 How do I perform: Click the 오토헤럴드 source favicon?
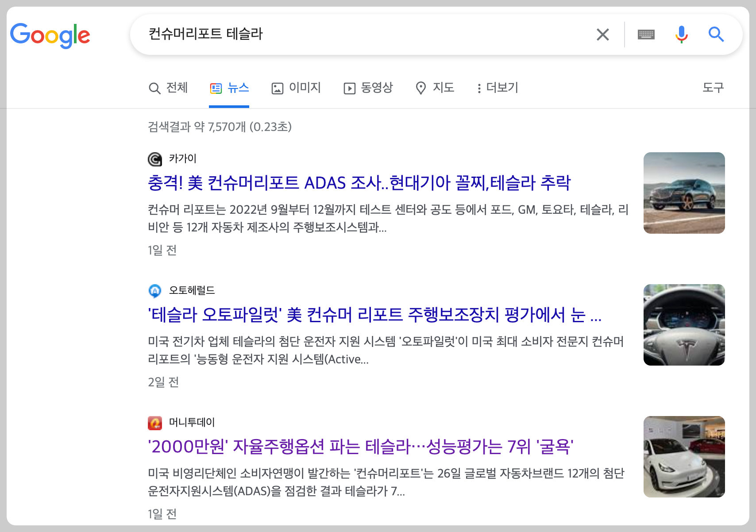click(155, 291)
